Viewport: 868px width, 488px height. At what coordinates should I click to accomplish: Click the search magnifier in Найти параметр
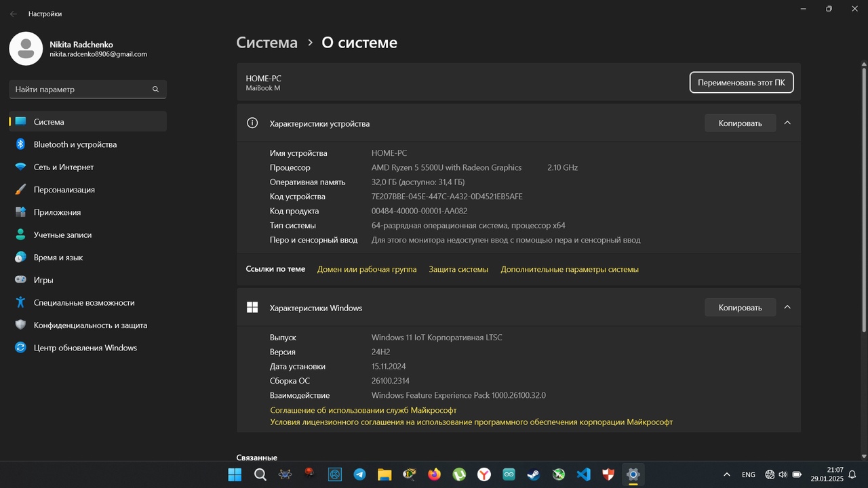[x=155, y=89]
